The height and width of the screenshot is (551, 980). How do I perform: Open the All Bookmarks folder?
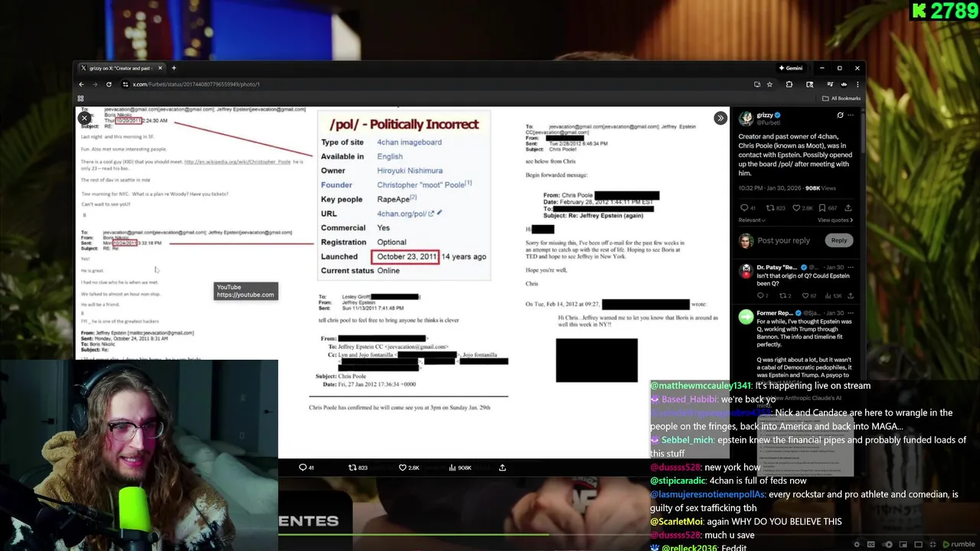[x=841, y=98]
